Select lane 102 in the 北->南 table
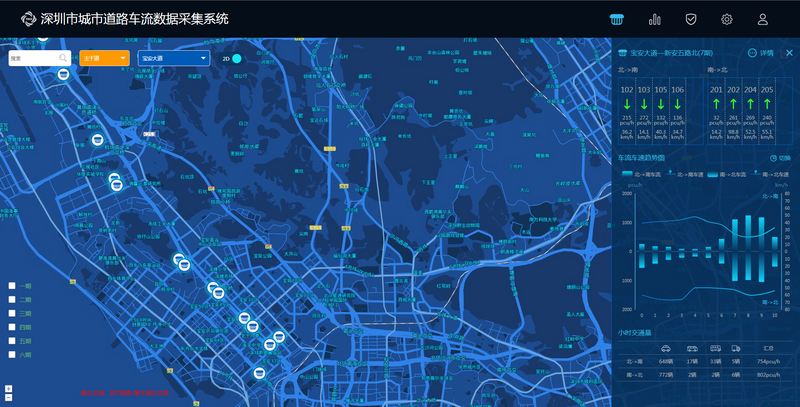 (627, 90)
